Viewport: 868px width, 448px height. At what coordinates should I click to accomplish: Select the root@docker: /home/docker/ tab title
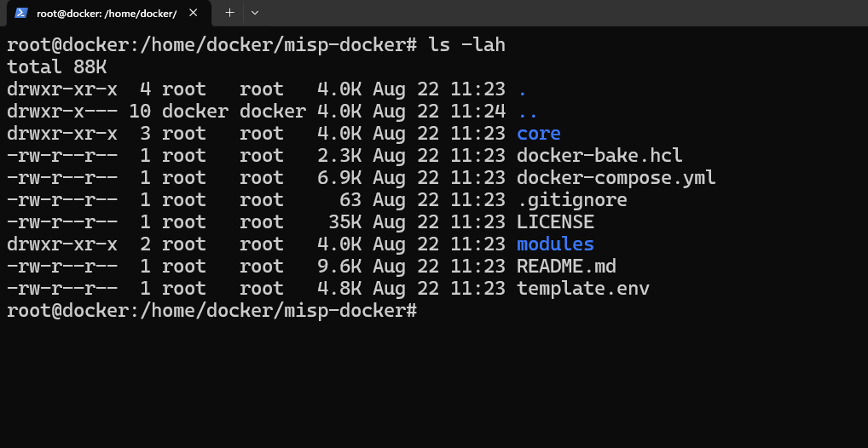coord(107,14)
